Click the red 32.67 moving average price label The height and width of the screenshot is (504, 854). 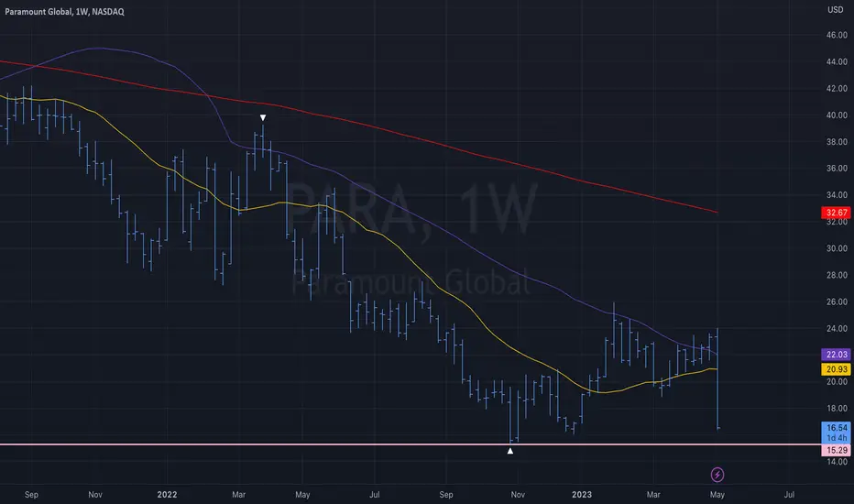click(x=836, y=213)
